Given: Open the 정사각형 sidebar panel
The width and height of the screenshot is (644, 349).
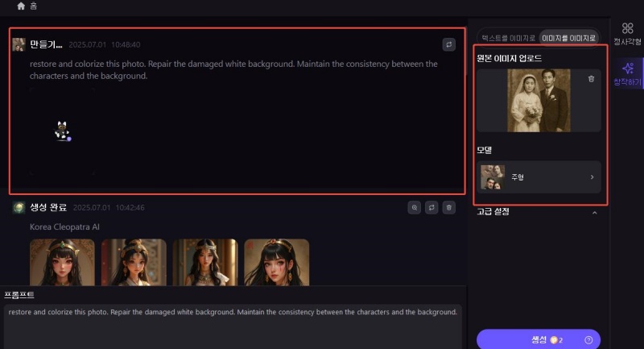Looking at the screenshot, I should click(627, 34).
